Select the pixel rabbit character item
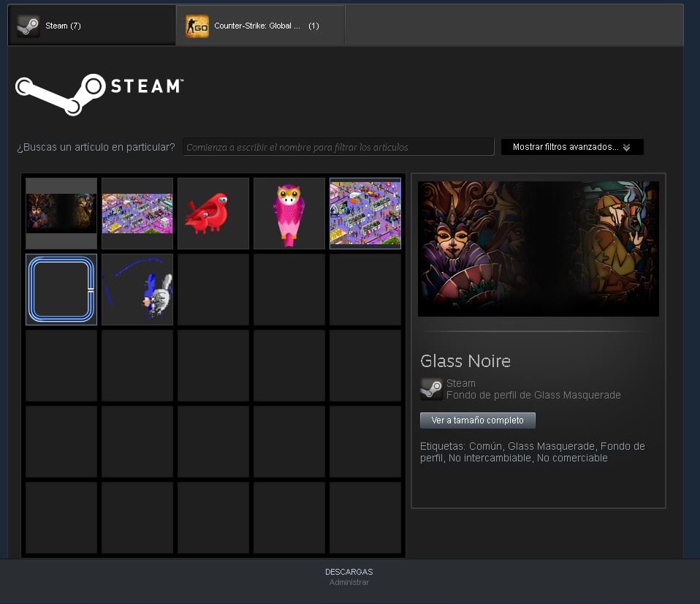This screenshot has width=700, height=604. click(x=137, y=290)
